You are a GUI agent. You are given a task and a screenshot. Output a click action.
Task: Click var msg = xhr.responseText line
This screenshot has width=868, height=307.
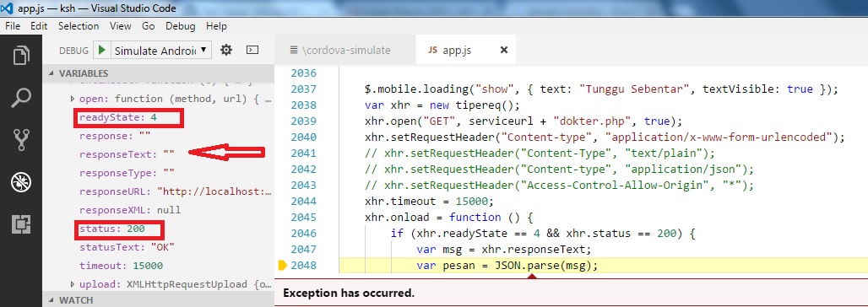tap(504, 250)
